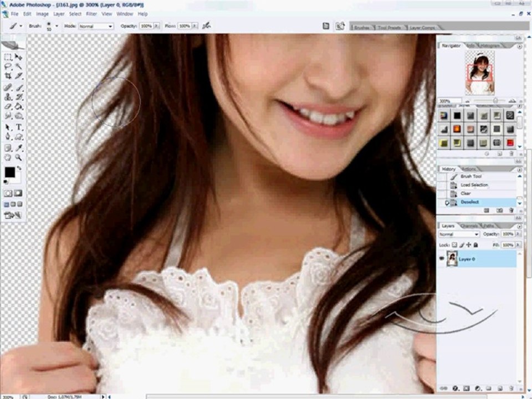532x399 pixels.
Task: Select the History Brush tool
Action: pyautogui.click(x=19, y=97)
